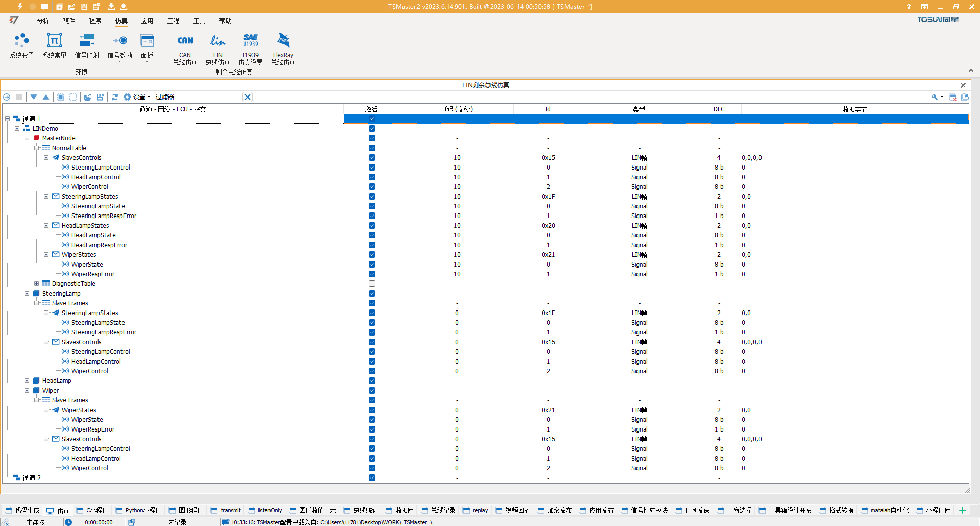Open the replay panel from bottom bar
Viewport: 980px width, 526px height.
point(475,510)
